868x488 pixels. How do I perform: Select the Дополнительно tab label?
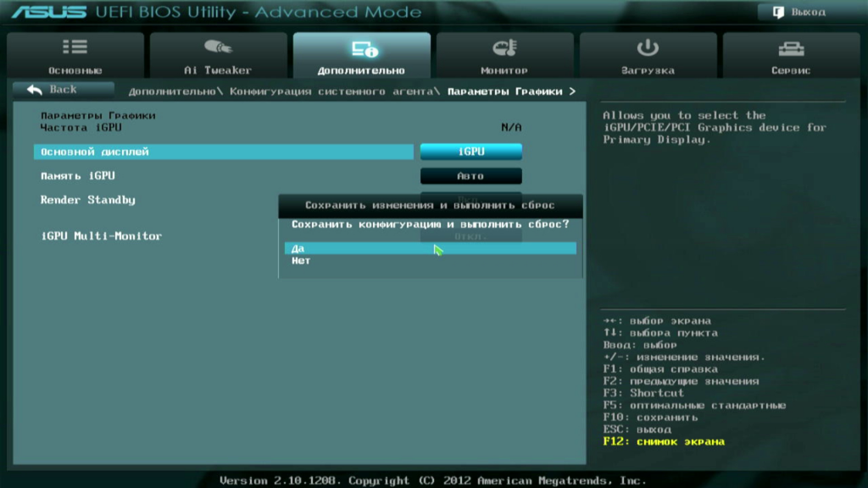(x=361, y=70)
